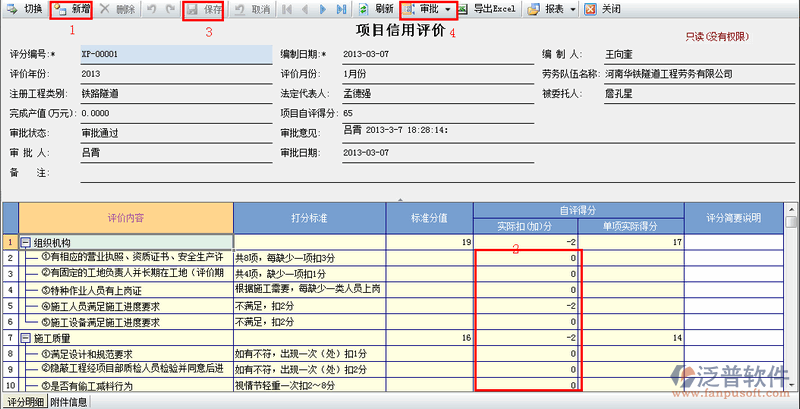The image size is (800, 409).
Task: Switch to the 附件信息 tab
Action: tap(69, 402)
